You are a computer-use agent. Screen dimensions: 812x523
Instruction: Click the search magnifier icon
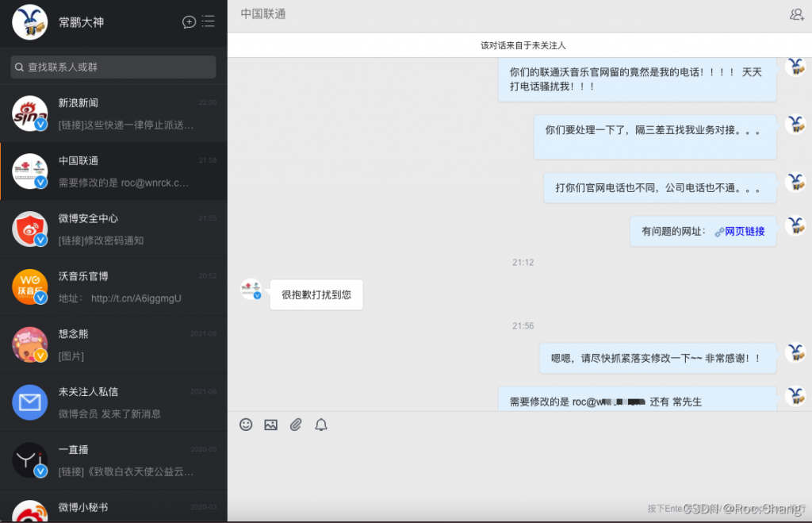19,67
